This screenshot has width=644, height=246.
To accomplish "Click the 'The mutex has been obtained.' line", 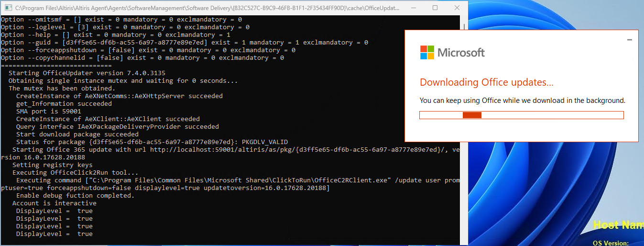I will click(62, 88).
